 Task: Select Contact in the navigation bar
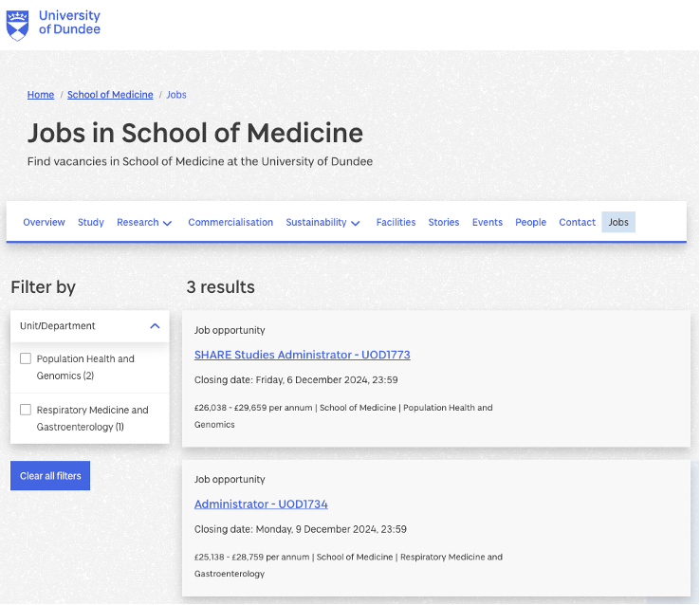click(x=577, y=223)
